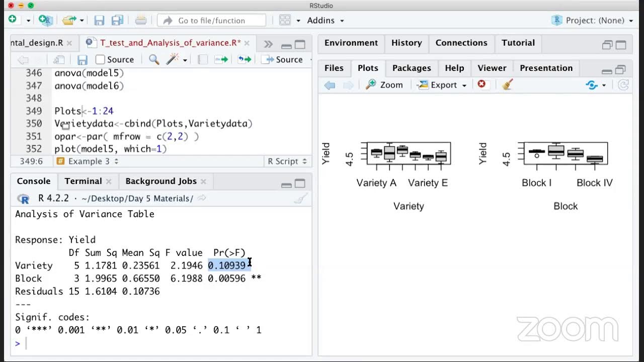Close the Terminal tab
The height and width of the screenshot is (362, 644).
(x=109, y=182)
